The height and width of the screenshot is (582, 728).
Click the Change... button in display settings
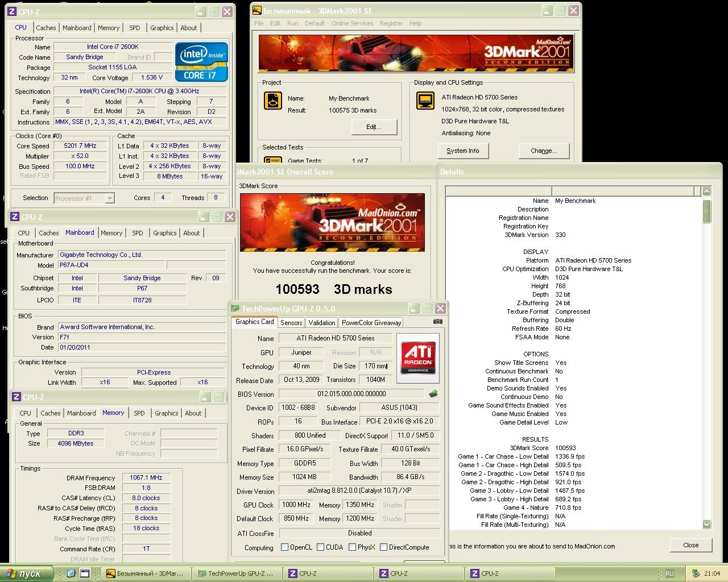(x=544, y=151)
